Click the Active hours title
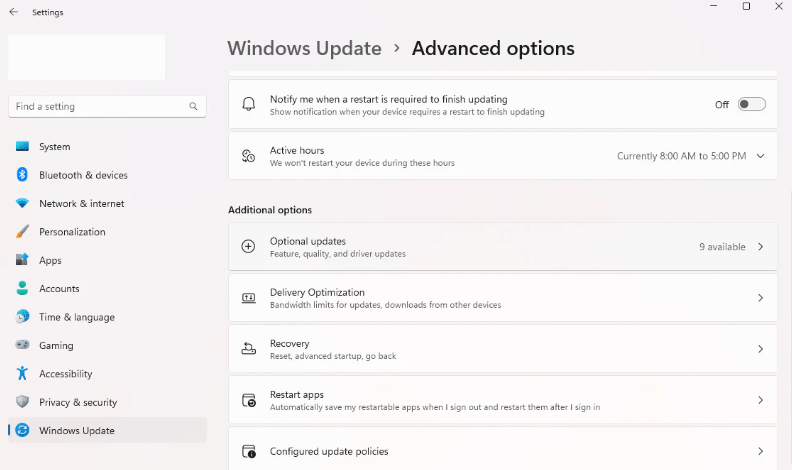 pos(297,150)
